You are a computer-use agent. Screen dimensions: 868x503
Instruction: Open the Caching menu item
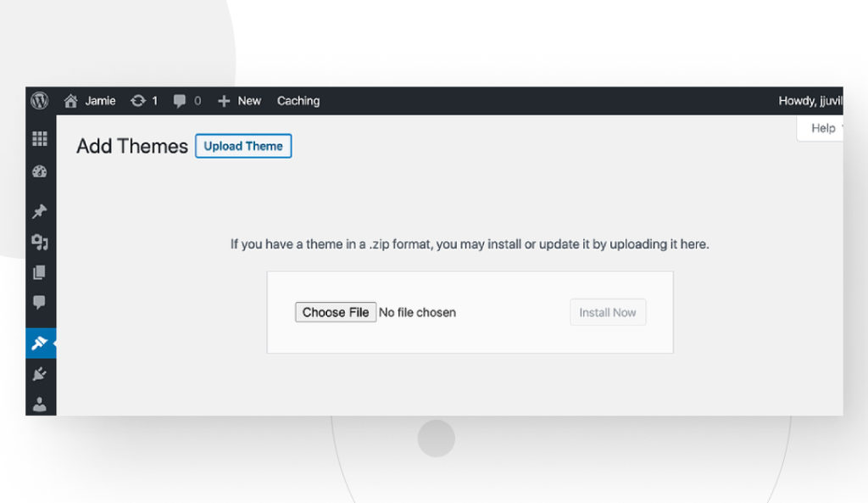click(x=298, y=101)
